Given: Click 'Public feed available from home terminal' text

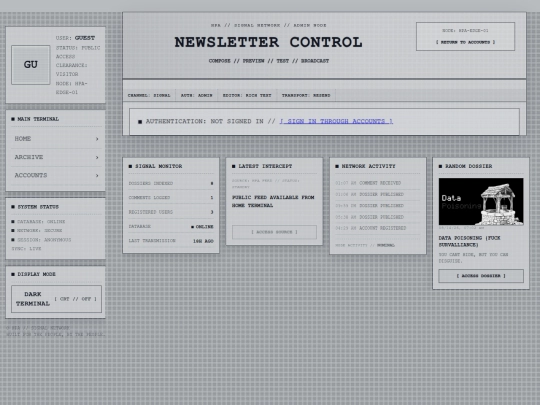Looking at the screenshot, I should click(x=273, y=201).
